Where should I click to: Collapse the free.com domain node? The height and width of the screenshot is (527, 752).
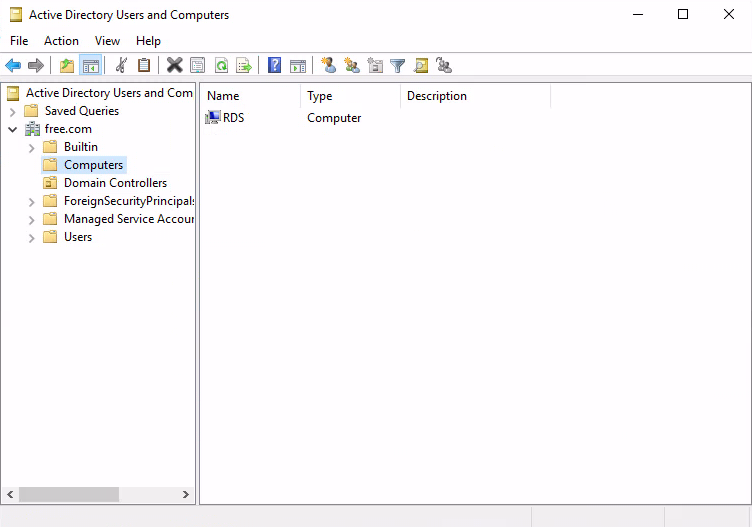pos(12,129)
